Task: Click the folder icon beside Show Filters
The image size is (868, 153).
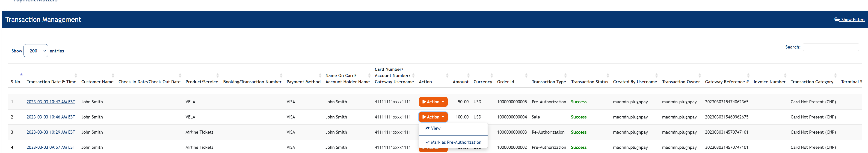Action: click(838, 20)
